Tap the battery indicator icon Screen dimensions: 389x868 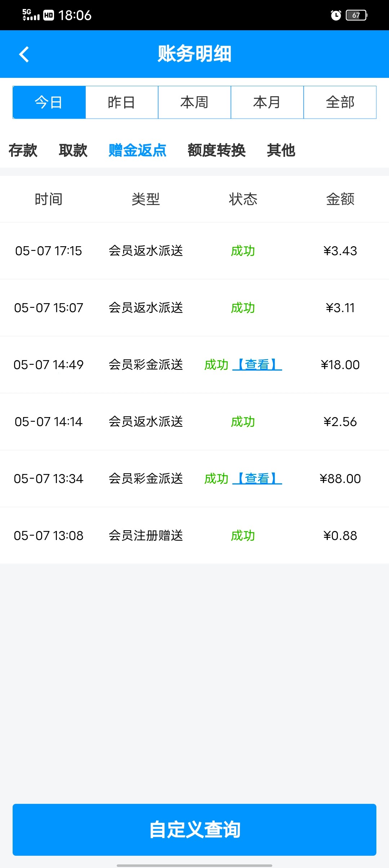click(x=356, y=15)
